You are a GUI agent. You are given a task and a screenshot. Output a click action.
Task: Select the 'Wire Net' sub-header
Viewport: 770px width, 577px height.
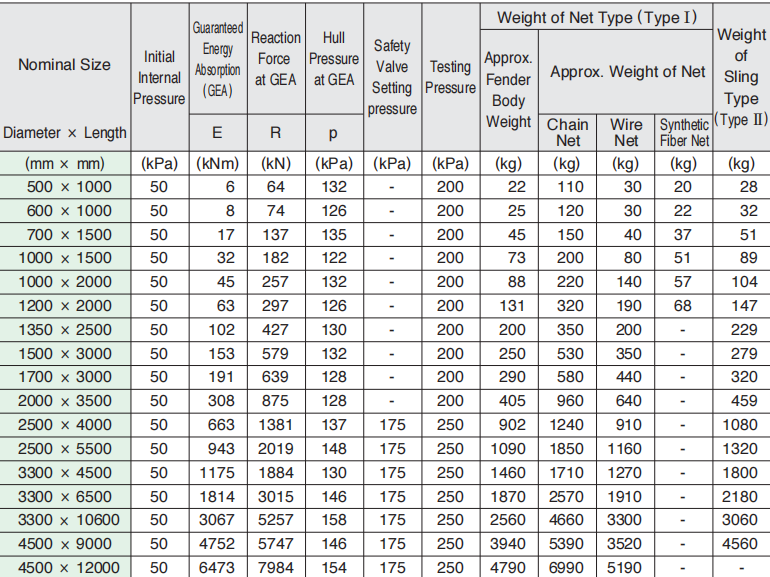tap(626, 133)
